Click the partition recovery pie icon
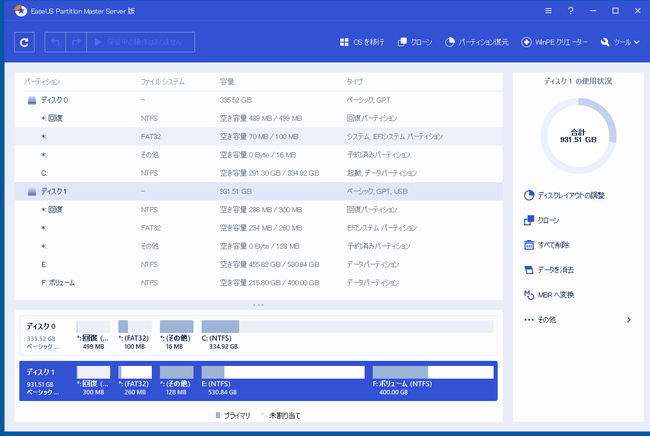The image size is (650, 436). click(449, 42)
